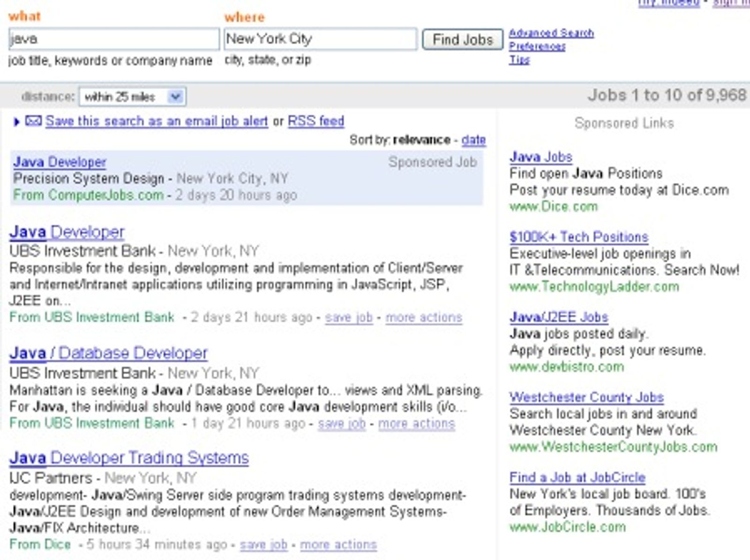Open the distance dropdown within 25 miles
The image size is (750, 560).
133,97
